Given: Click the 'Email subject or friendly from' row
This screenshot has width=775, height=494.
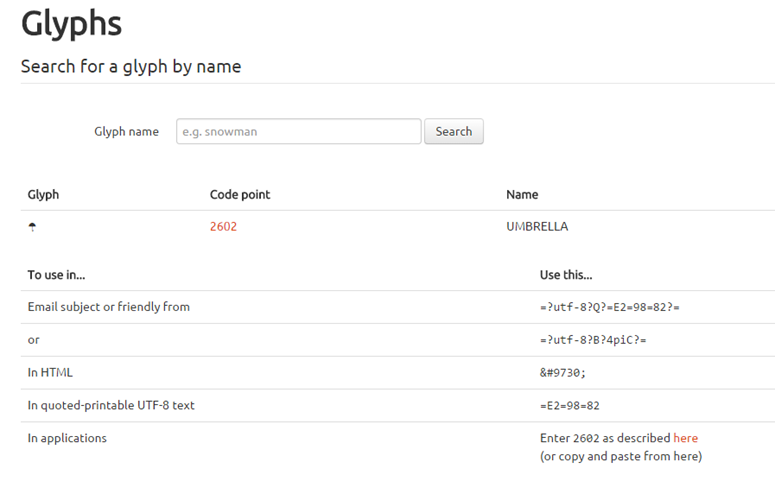Looking at the screenshot, I should click(x=397, y=307).
